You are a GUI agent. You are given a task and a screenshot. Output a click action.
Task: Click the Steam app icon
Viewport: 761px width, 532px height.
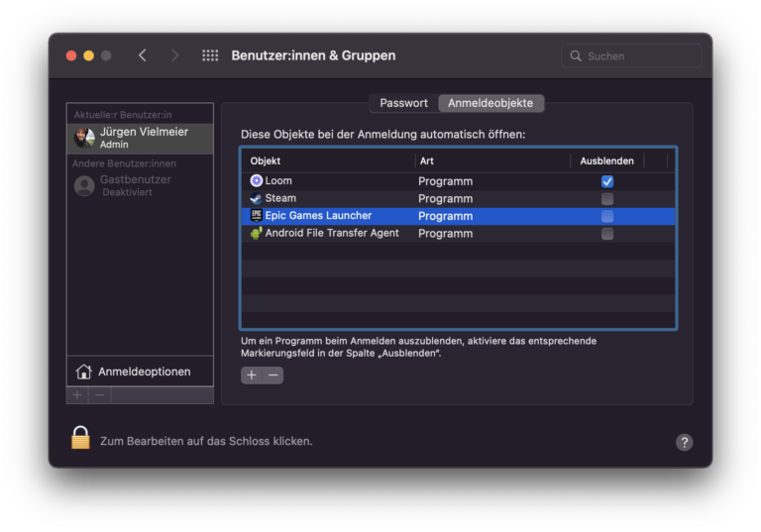click(257, 198)
